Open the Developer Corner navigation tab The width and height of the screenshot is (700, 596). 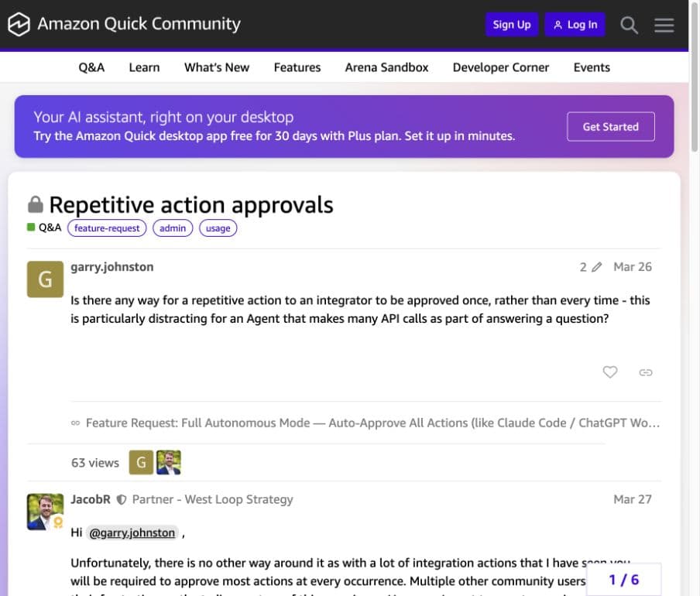pyautogui.click(x=501, y=67)
